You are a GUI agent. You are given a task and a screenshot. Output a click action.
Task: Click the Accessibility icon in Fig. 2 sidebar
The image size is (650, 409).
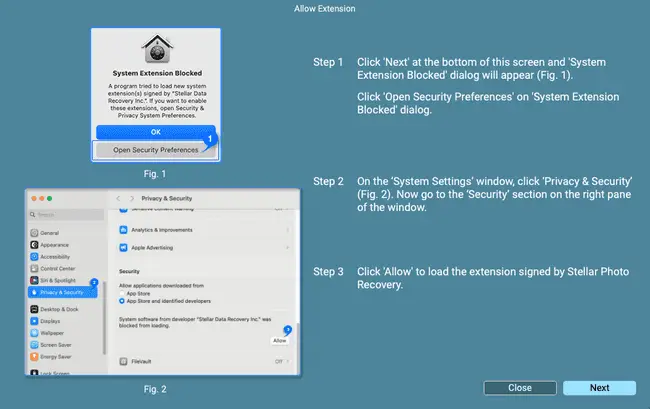[x=34, y=257]
